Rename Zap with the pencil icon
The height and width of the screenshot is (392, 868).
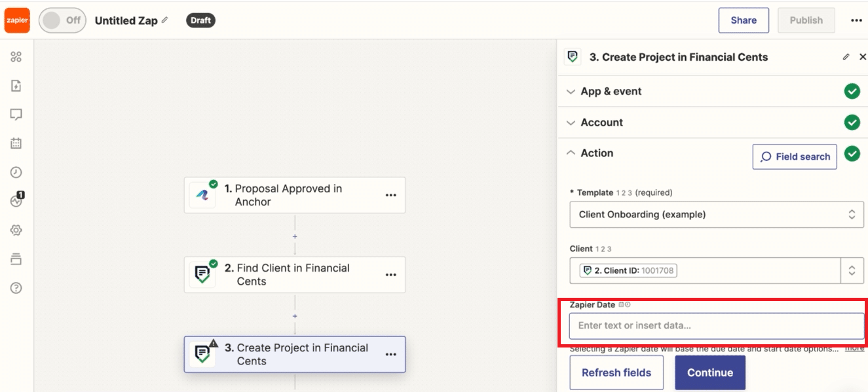click(165, 20)
